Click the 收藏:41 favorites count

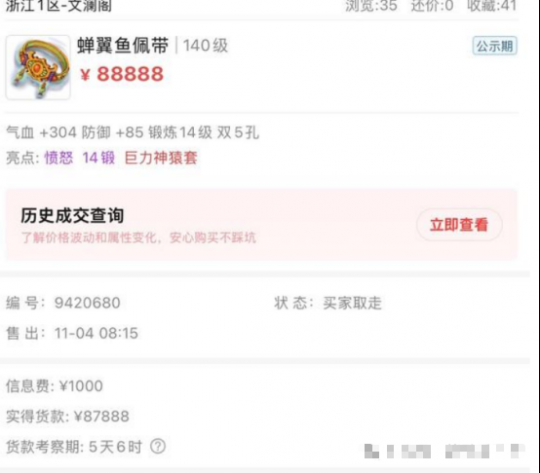click(x=492, y=6)
